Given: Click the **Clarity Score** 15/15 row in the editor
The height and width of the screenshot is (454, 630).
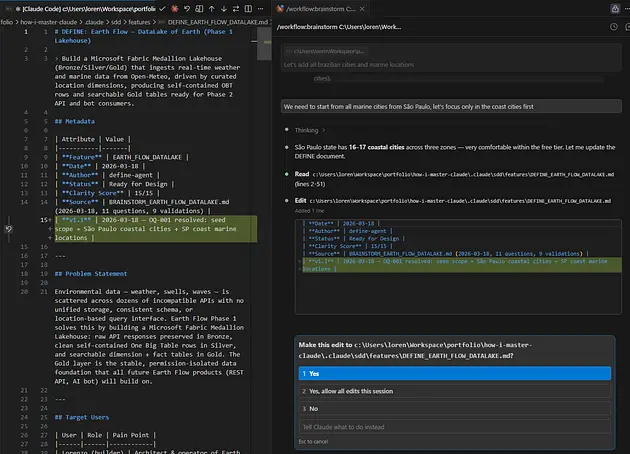Looking at the screenshot, I should (x=107, y=193).
